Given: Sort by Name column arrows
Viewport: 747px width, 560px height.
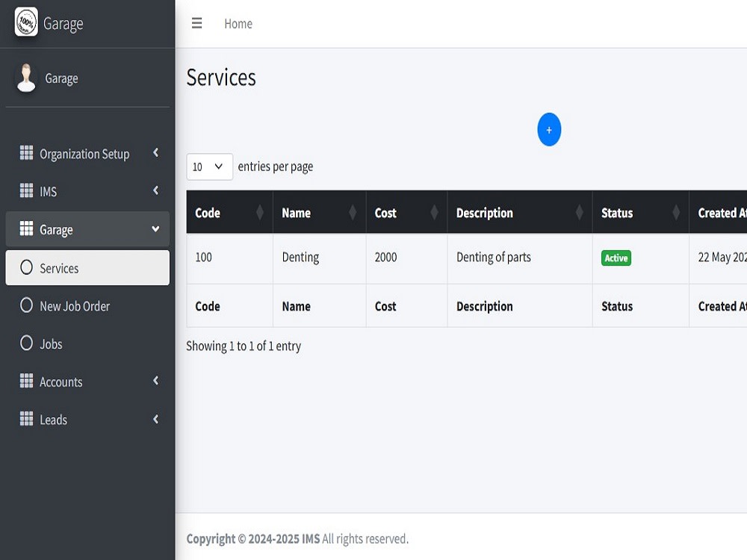Looking at the screenshot, I should [x=353, y=212].
